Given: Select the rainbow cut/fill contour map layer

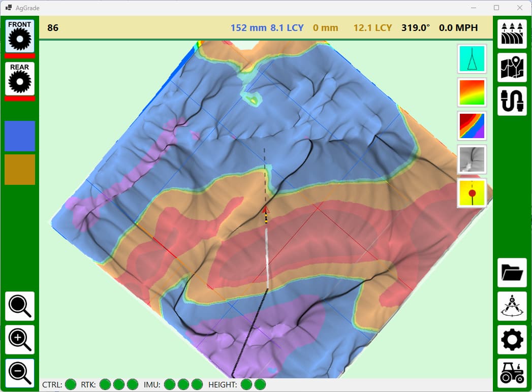Looking at the screenshot, I should point(472,126).
